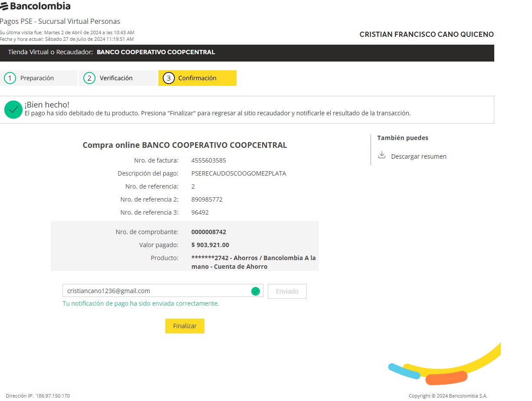Click the number 2 step circle
Viewport: 532px width, 401px height.
point(89,78)
